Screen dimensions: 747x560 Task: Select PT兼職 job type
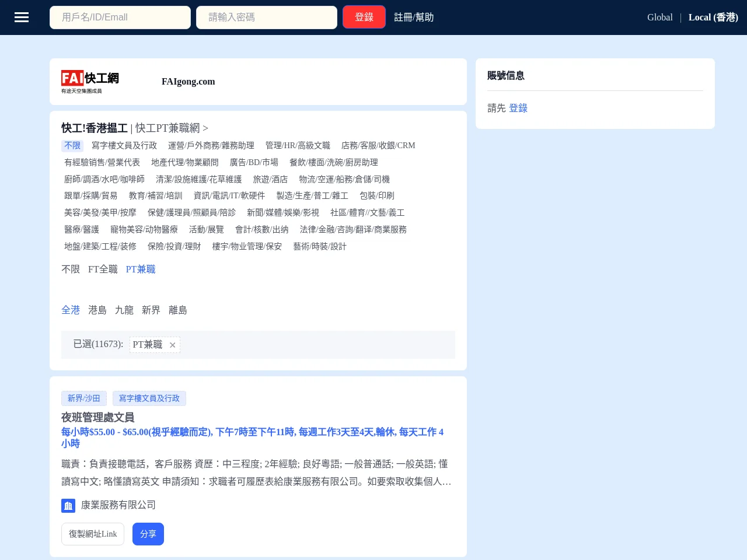pos(141,269)
